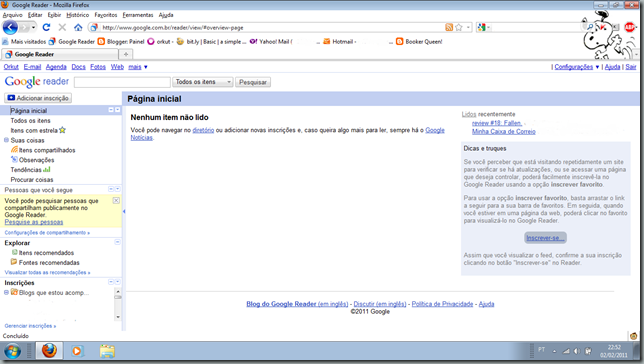Reload the page with the refresh icon
Screen dimensions: 644x364
(x=46, y=28)
